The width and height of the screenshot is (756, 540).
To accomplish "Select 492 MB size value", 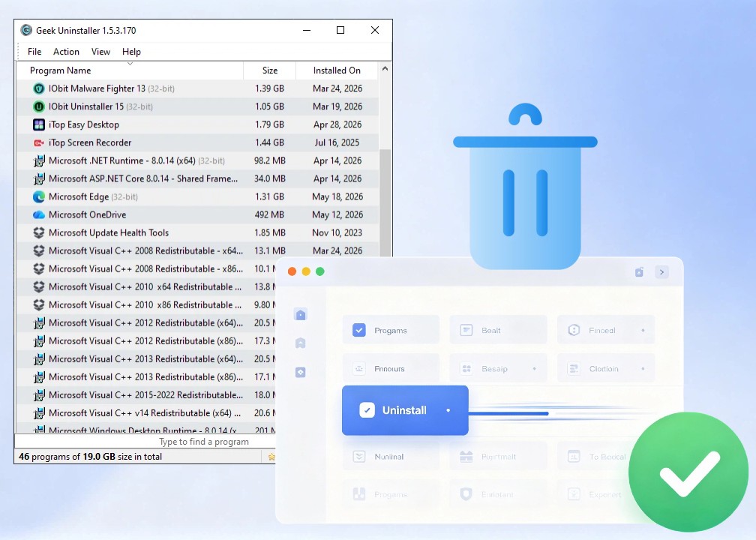I will (269, 215).
